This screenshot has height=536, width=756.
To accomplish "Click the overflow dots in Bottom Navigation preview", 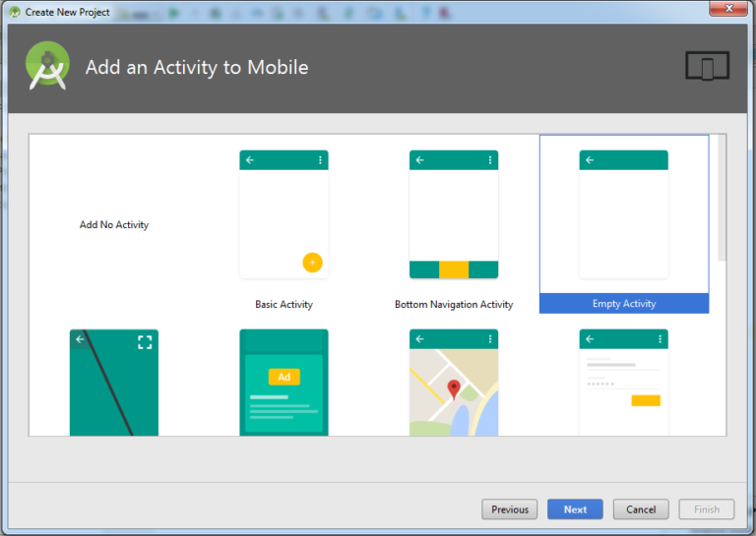I will [x=490, y=160].
